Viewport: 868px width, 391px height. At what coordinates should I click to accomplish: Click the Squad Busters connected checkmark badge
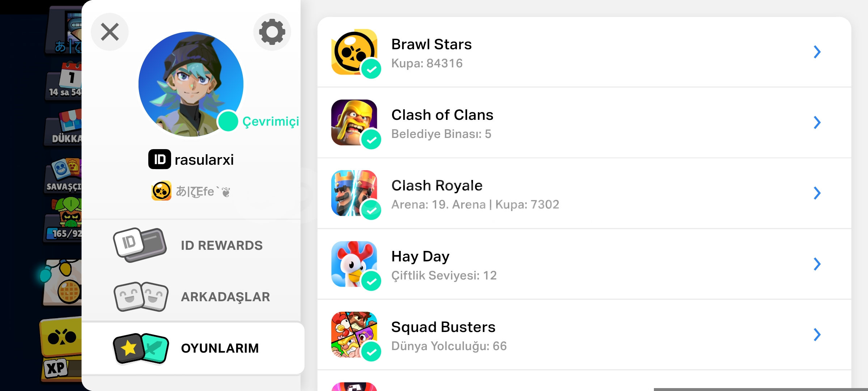371,352
